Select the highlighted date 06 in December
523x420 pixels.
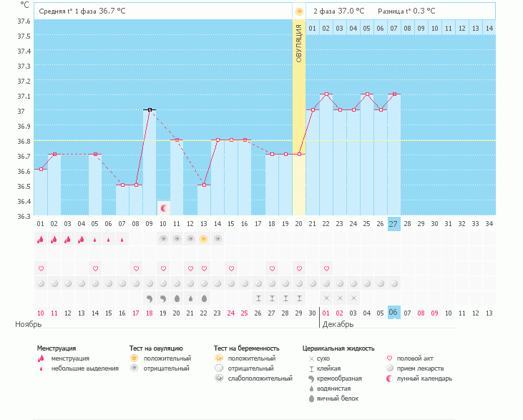click(x=394, y=313)
